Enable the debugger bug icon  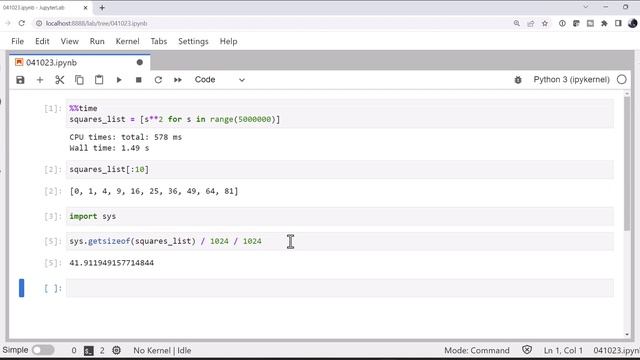pyautogui.click(x=518, y=80)
